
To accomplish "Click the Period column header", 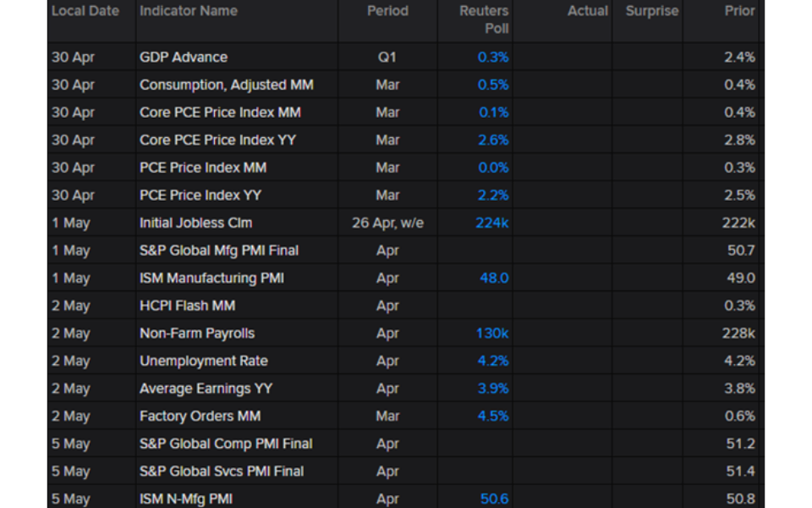I will pyautogui.click(x=387, y=11).
